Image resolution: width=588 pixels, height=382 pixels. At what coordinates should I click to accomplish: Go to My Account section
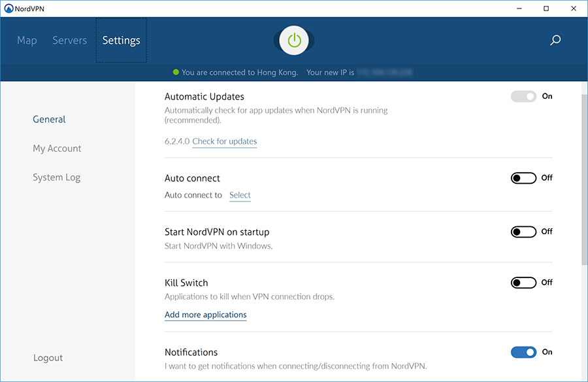57,148
